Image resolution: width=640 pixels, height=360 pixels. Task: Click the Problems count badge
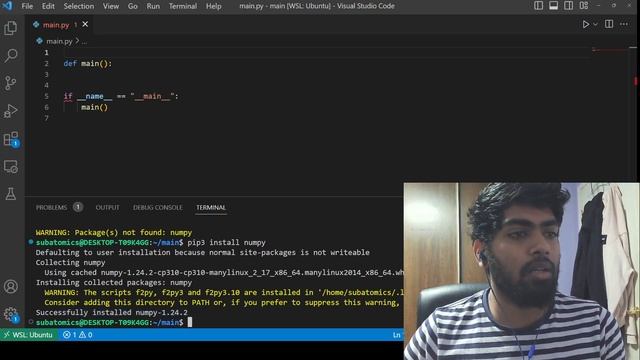78,207
